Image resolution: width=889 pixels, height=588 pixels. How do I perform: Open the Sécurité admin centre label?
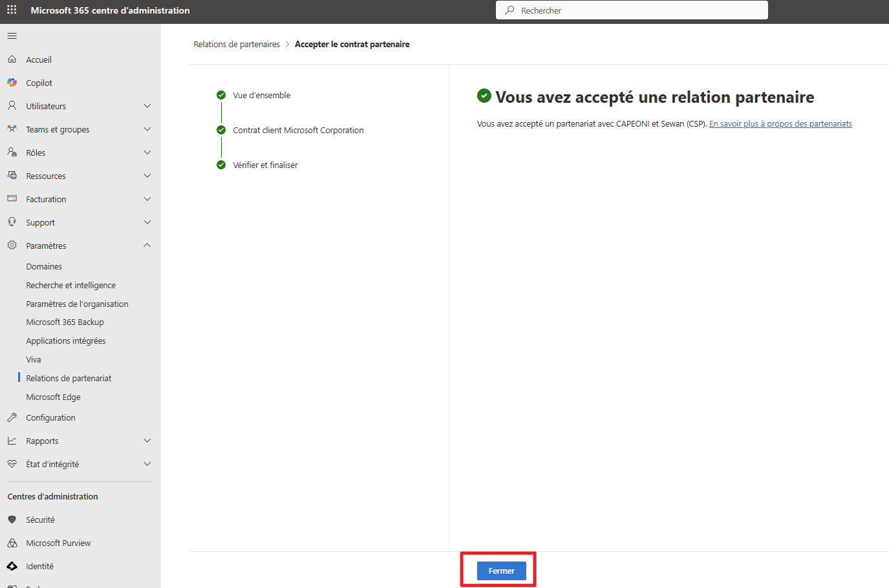tap(40, 520)
